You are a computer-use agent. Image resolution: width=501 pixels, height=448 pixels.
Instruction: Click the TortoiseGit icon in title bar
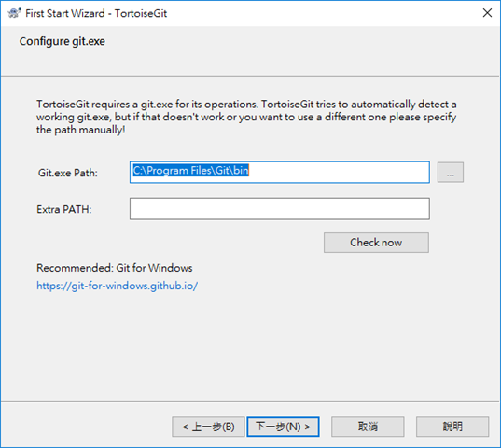point(14,13)
